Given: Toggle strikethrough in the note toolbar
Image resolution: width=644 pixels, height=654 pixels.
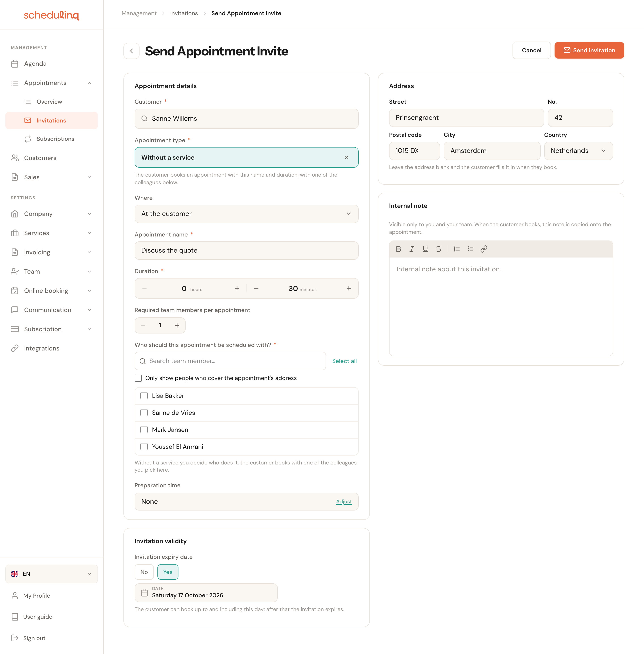Looking at the screenshot, I should click(x=438, y=249).
